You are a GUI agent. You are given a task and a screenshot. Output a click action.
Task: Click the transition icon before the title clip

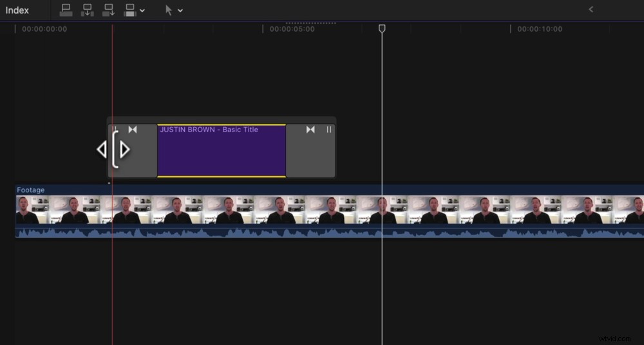click(x=132, y=130)
